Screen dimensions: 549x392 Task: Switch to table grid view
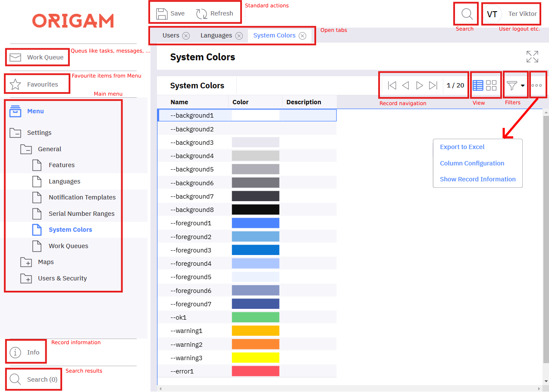pyautogui.click(x=478, y=85)
